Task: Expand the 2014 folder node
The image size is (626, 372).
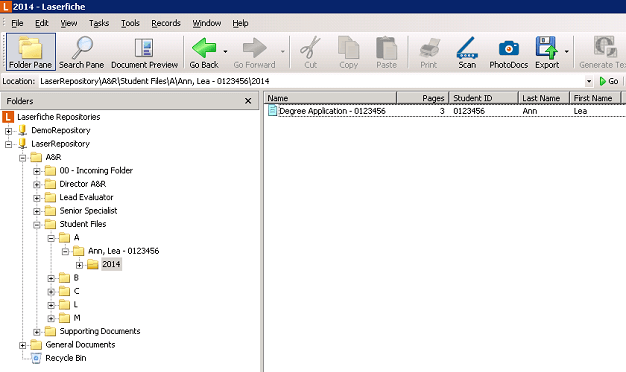Action: (x=79, y=265)
